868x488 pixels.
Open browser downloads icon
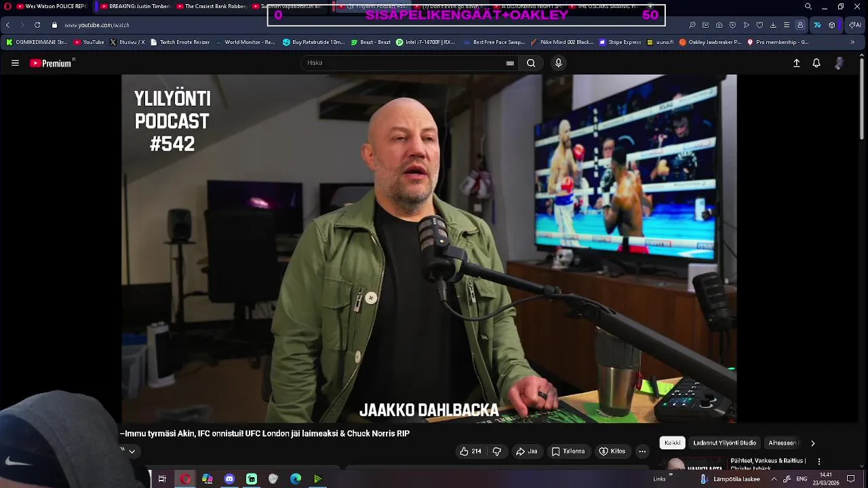click(773, 25)
